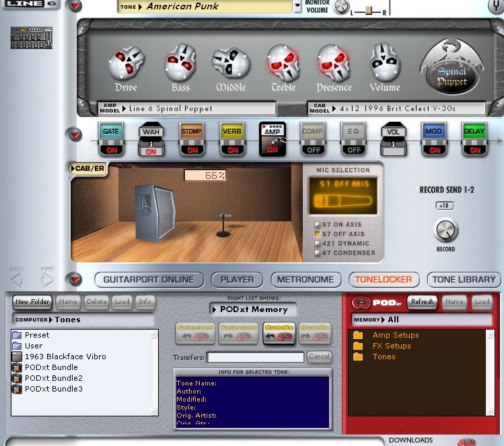Select the VOL pedal icon

point(394,139)
